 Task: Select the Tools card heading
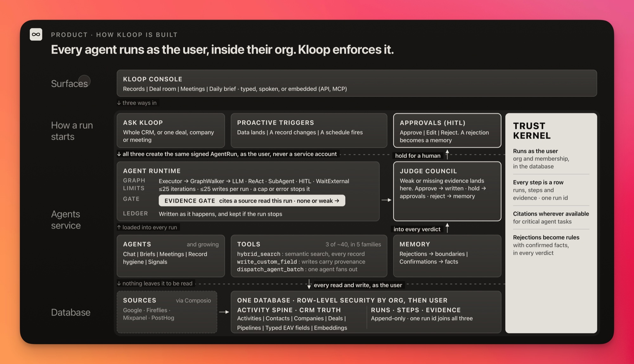(249, 244)
